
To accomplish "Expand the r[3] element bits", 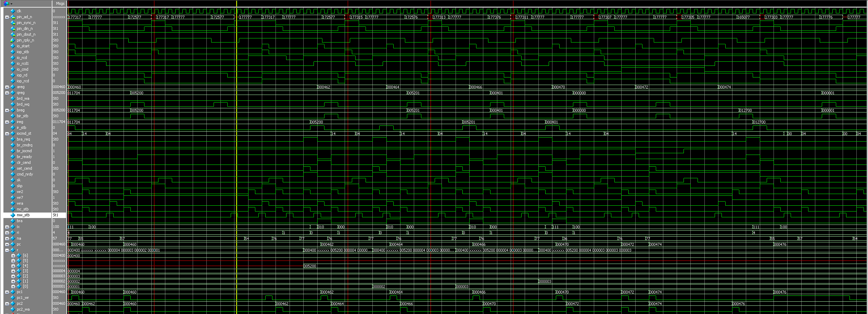I will point(13,271).
